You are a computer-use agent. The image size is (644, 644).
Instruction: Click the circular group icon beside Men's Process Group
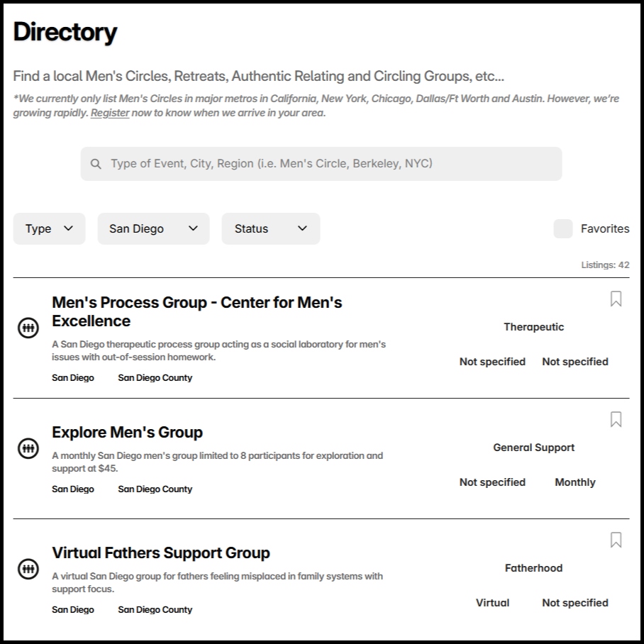coord(27,328)
